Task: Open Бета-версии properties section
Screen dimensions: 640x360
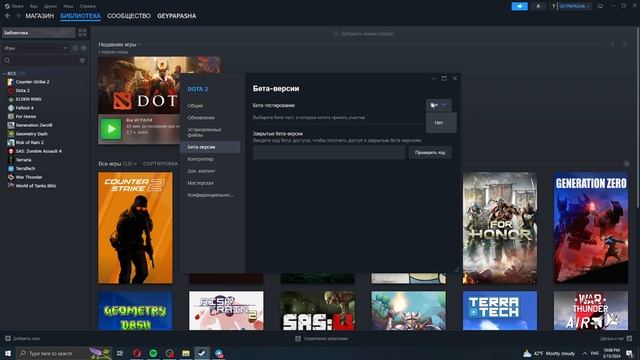Action: 210,147
